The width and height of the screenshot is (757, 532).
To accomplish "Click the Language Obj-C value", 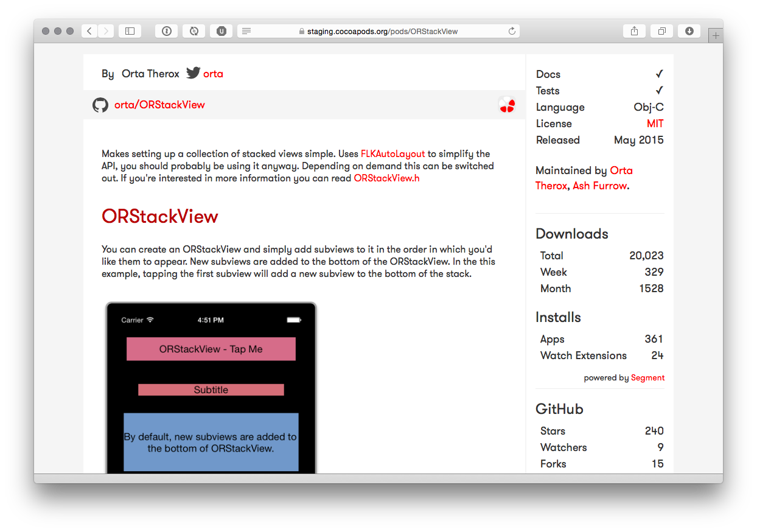I will coord(649,107).
